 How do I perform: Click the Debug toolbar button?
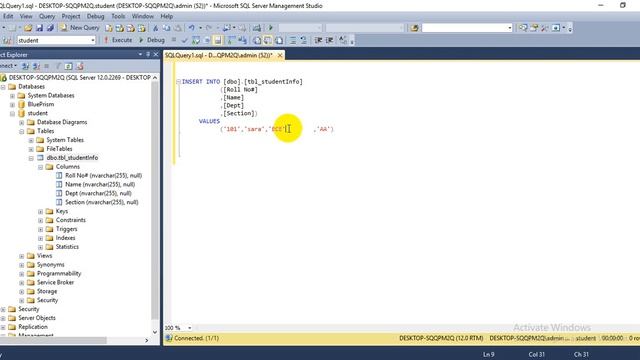click(x=151, y=40)
